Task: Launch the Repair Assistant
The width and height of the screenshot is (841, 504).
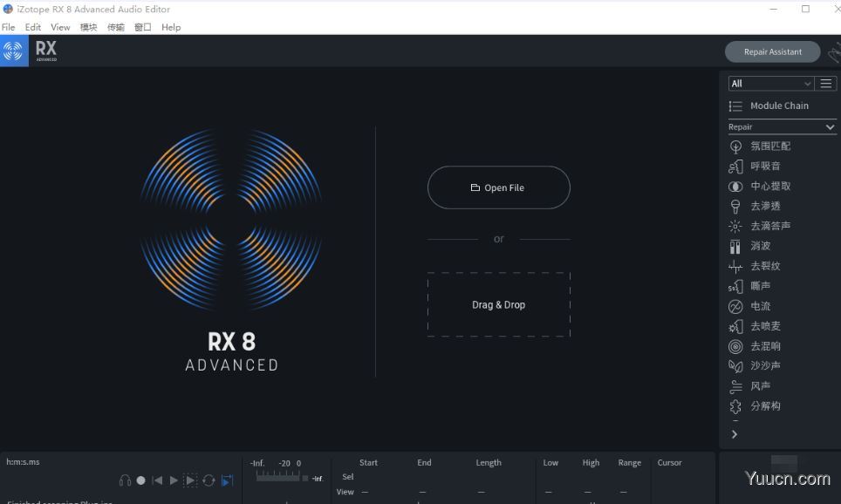Action: point(771,51)
